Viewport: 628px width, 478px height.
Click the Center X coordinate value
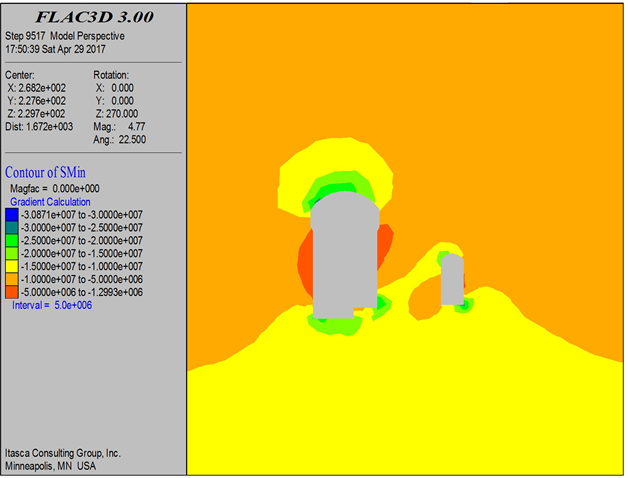[x=47, y=88]
